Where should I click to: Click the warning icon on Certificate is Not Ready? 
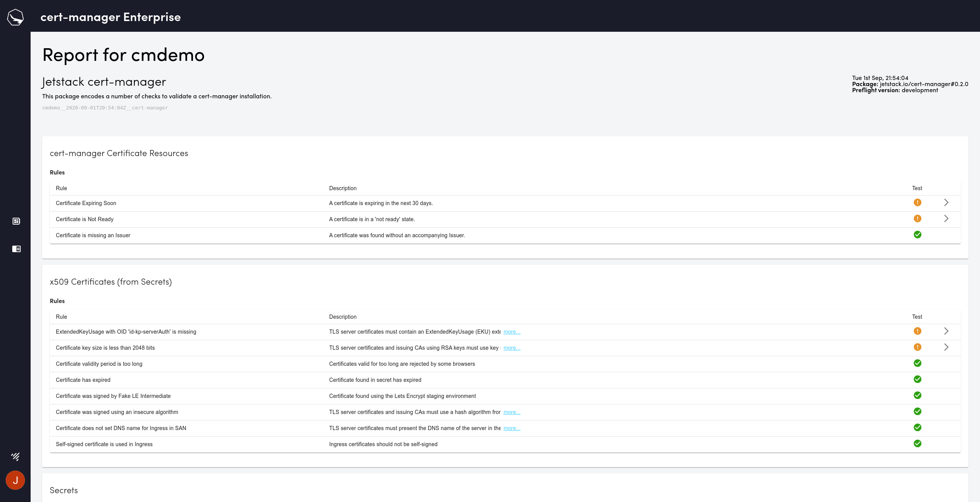(917, 218)
